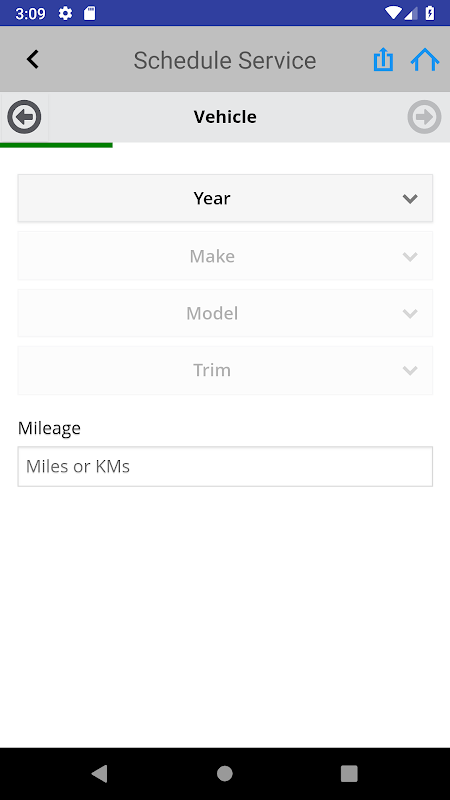Tap the back chevron in header
450x800 pixels.
click(33, 60)
